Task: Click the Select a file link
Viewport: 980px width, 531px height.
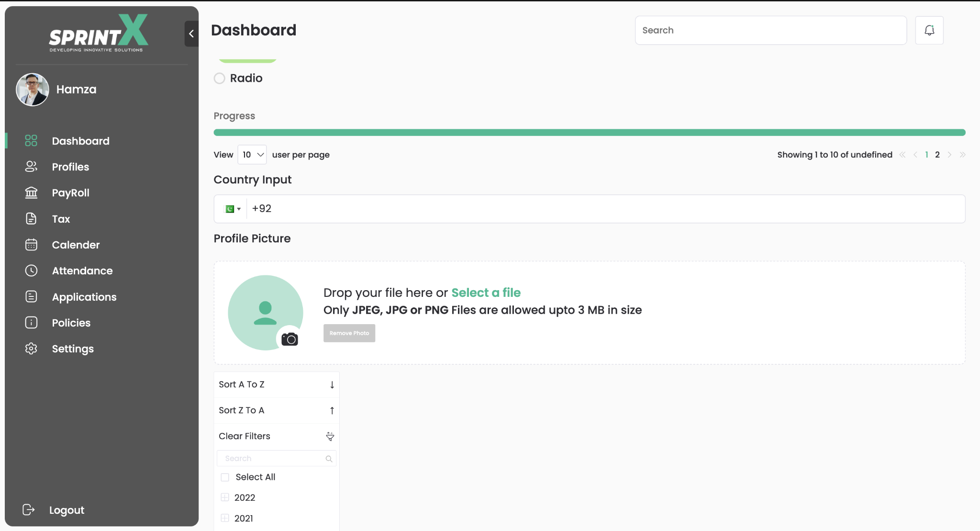Action: [x=486, y=293]
